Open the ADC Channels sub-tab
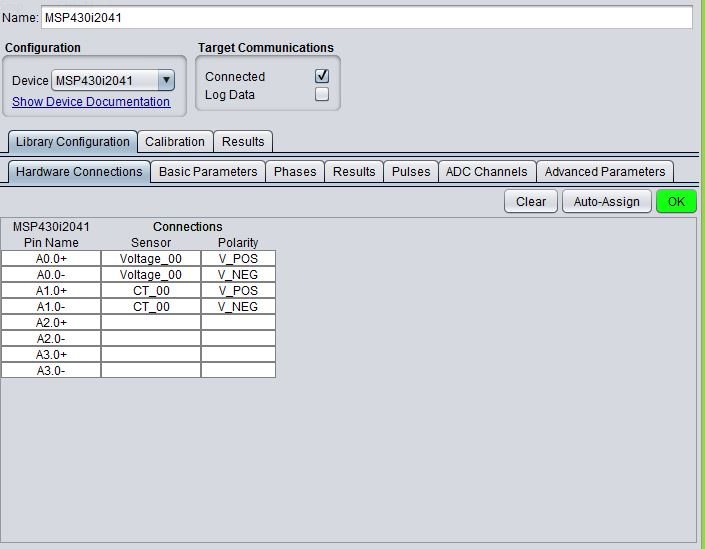The height and width of the screenshot is (549, 705). point(487,172)
